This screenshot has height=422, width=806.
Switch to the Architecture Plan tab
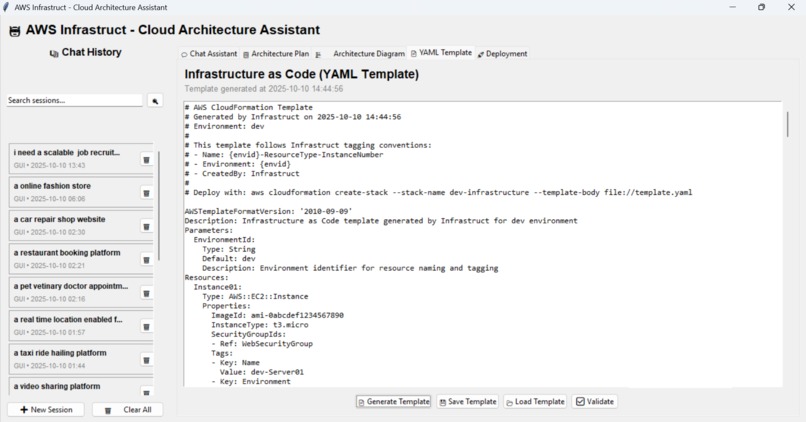point(276,53)
